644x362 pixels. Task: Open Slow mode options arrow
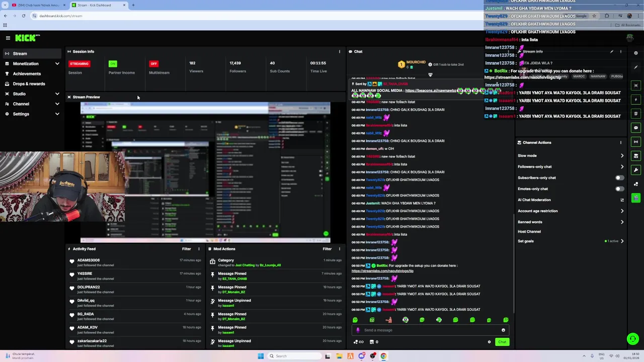click(x=622, y=156)
